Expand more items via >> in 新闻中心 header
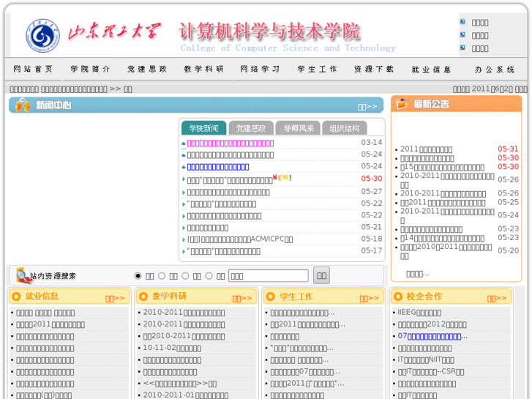The width and height of the screenshot is (532, 399). (367, 107)
